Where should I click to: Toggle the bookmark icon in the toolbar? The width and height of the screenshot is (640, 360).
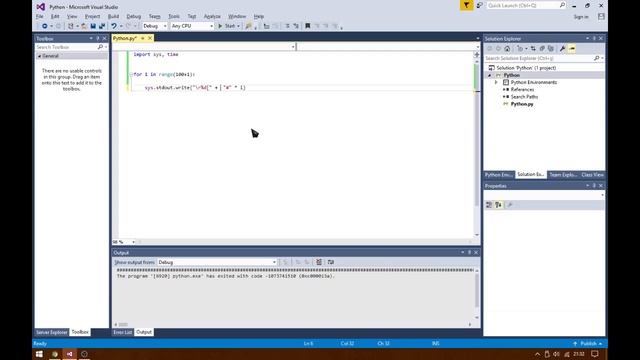click(308, 26)
